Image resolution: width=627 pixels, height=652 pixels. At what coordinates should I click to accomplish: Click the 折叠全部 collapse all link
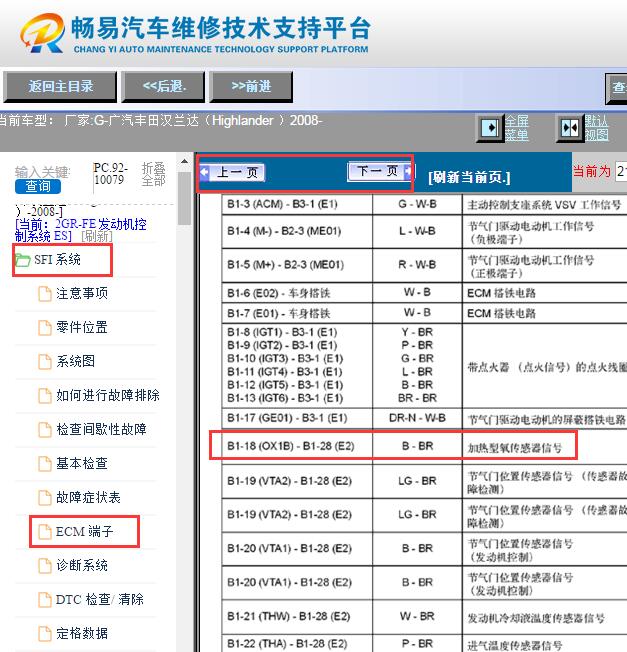153,174
